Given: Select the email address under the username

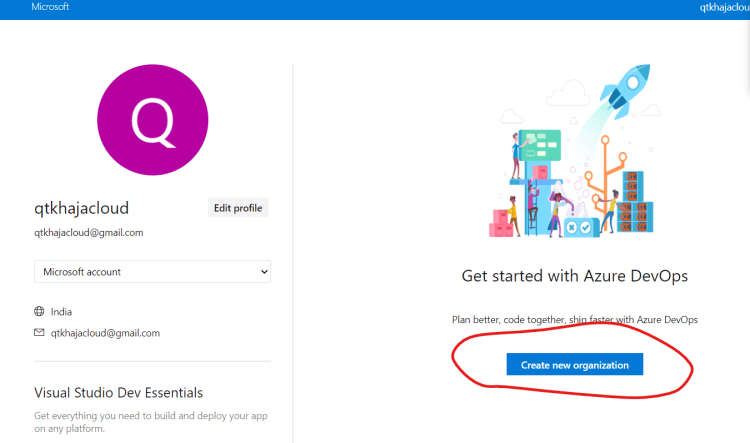Looking at the screenshot, I should pyautogui.click(x=88, y=233).
